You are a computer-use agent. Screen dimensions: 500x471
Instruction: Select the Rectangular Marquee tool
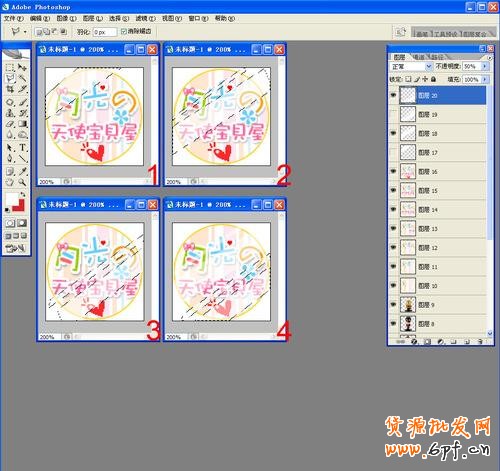point(10,67)
